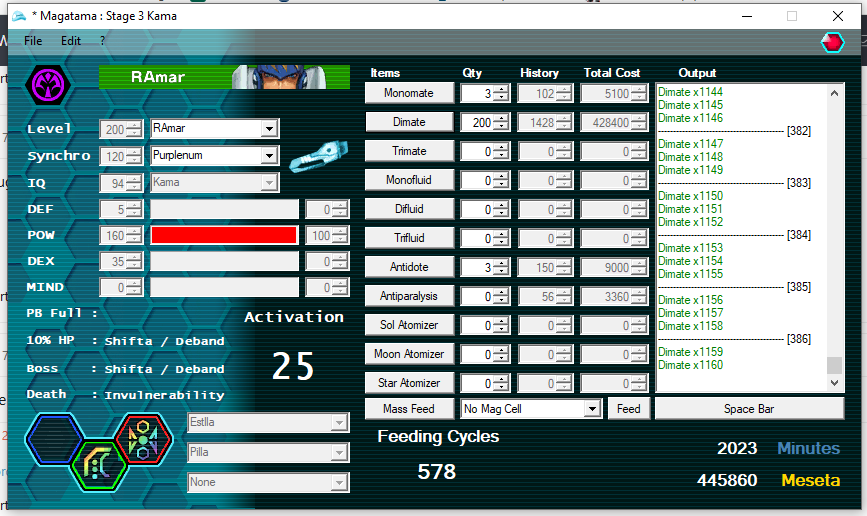Screen dimensions: 867x516
Task: Select the red hexagon photon blast icon
Action: [x=144, y=438]
